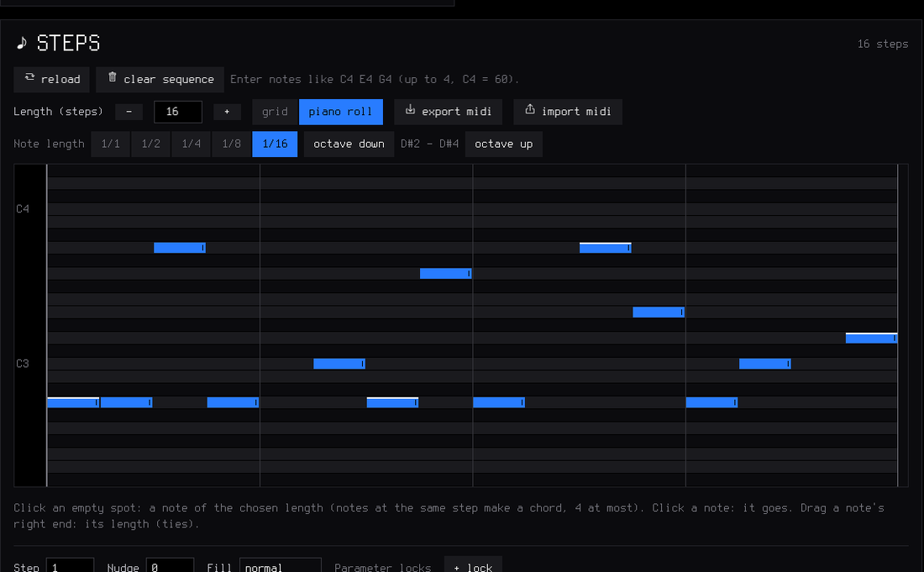Open the Fill dropdown set to normal
The image size is (924, 572).
point(280,566)
